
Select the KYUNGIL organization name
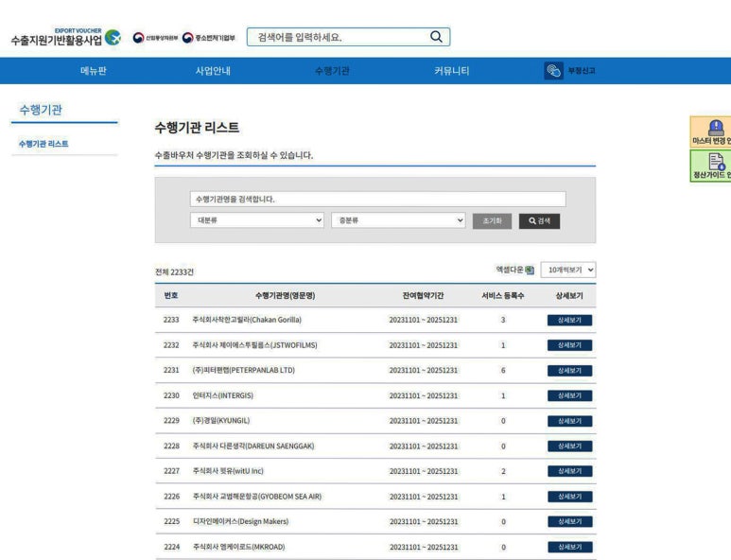[221, 421]
